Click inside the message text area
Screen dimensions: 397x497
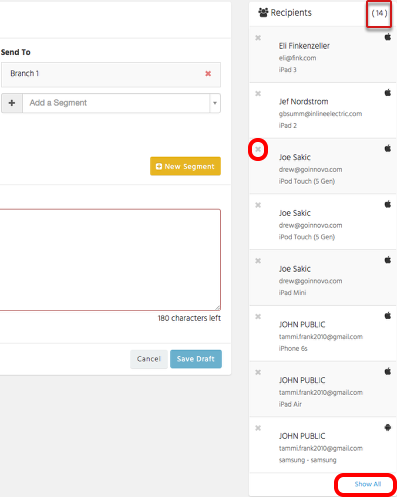click(109, 260)
